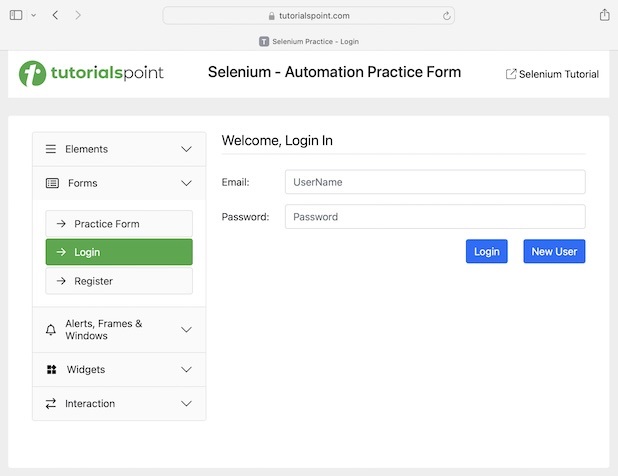Click the Elements hamburger icon
Image resolution: width=618 pixels, height=476 pixels.
coord(51,149)
